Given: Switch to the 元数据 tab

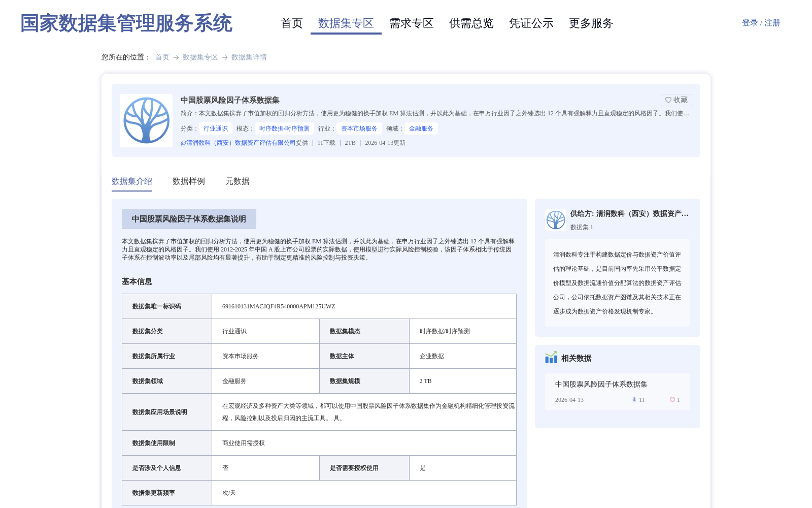Looking at the screenshot, I should coord(238,181).
